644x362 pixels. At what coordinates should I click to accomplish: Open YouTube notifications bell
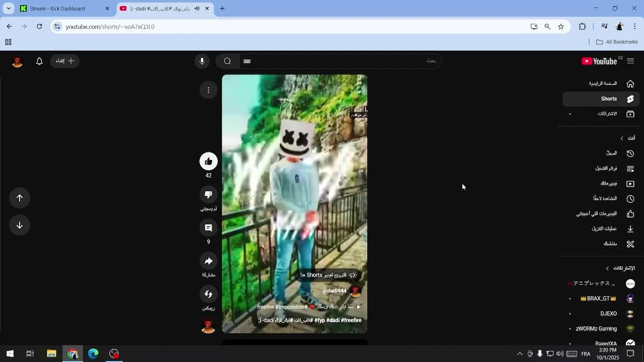coord(39,61)
